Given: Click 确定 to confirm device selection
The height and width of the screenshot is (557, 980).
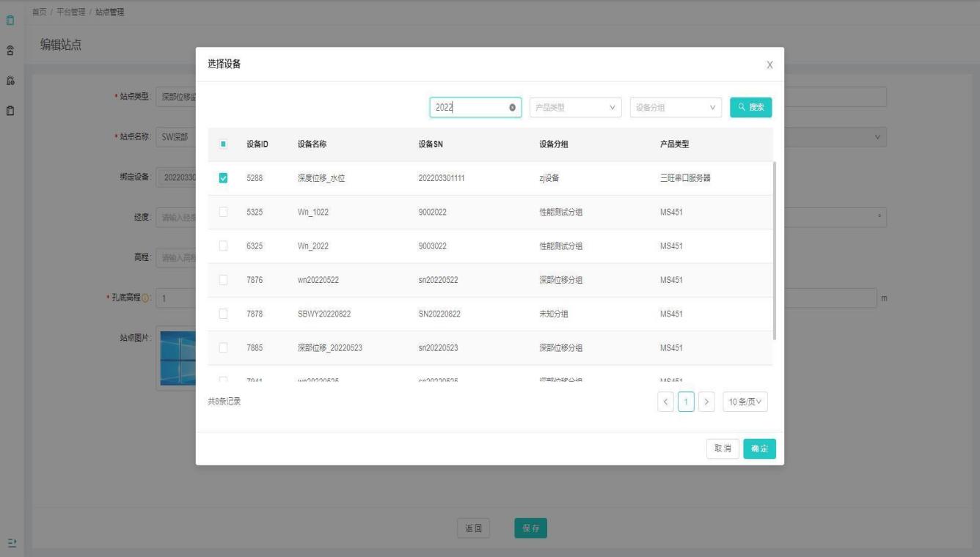Looking at the screenshot, I should click(x=759, y=449).
